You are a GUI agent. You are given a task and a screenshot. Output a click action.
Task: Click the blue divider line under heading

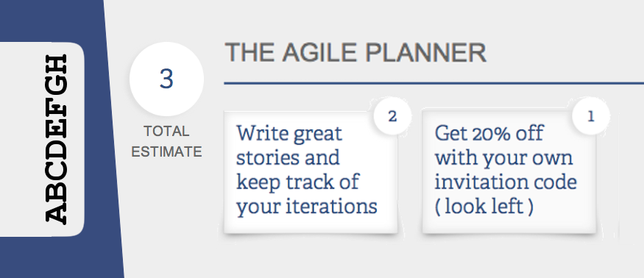pyautogui.click(x=434, y=83)
